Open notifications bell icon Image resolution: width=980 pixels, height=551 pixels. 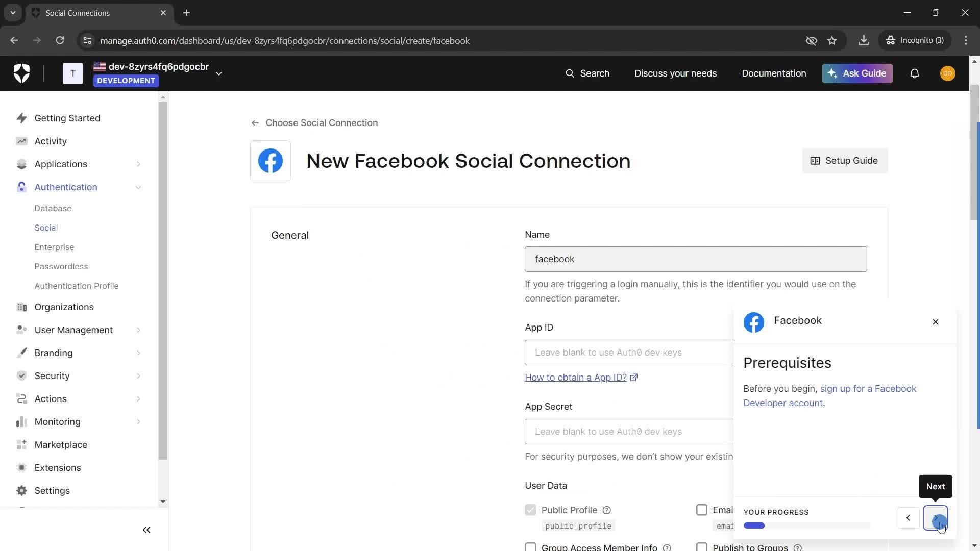click(x=915, y=73)
